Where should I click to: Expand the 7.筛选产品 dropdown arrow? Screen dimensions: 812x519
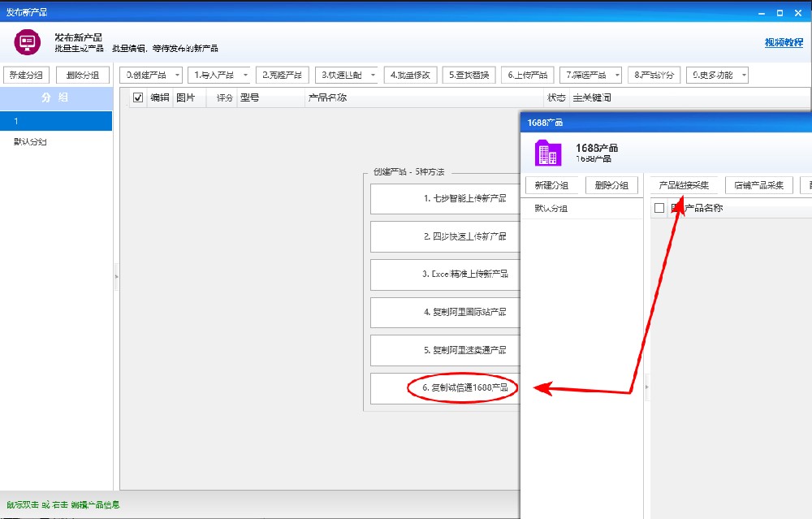coord(617,75)
